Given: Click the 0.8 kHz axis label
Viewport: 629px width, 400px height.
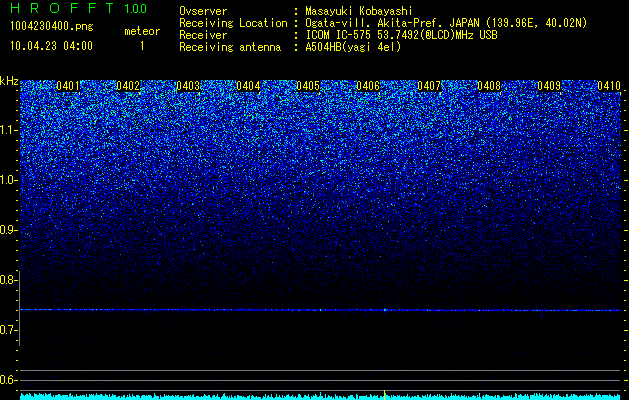Looking at the screenshot, I should pos(8,280).
